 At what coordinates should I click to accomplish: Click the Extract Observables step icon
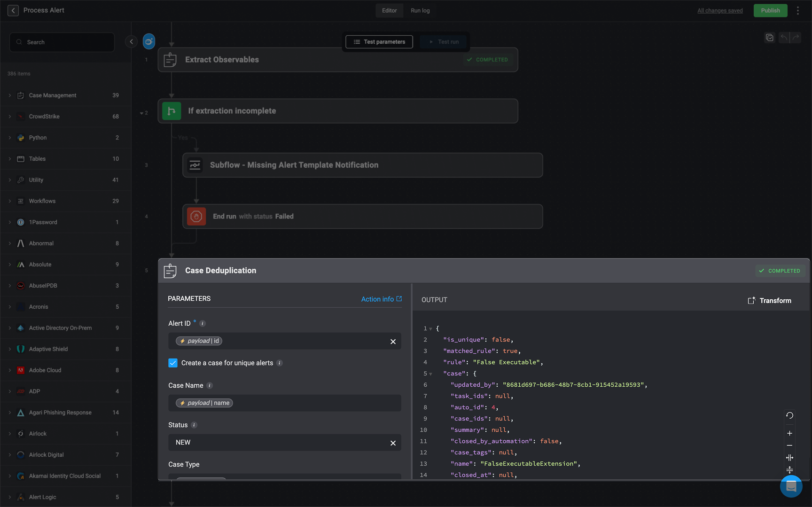point(170,60)
